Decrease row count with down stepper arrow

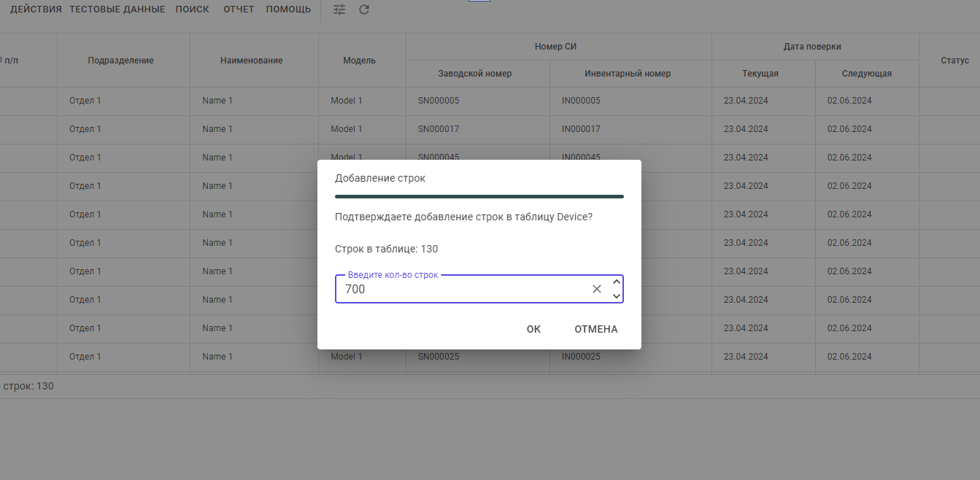(617, 296)
